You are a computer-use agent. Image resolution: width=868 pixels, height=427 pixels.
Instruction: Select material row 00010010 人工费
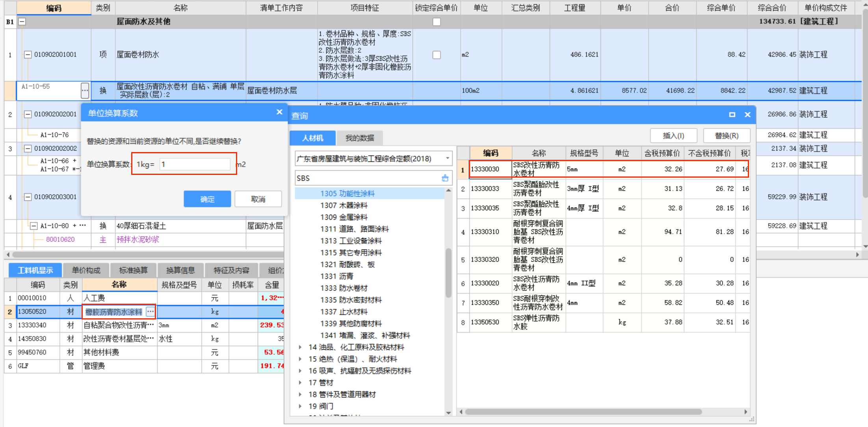point(144,298)
